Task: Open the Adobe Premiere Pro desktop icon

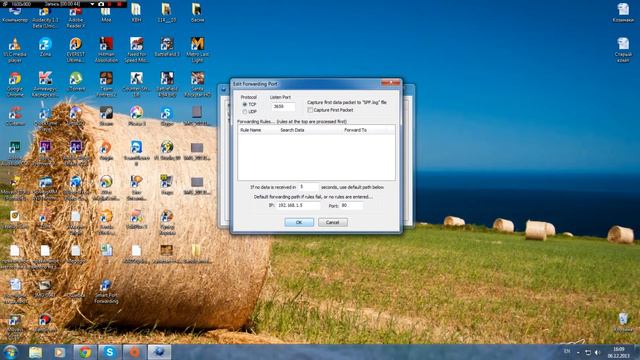Action: 45,153
